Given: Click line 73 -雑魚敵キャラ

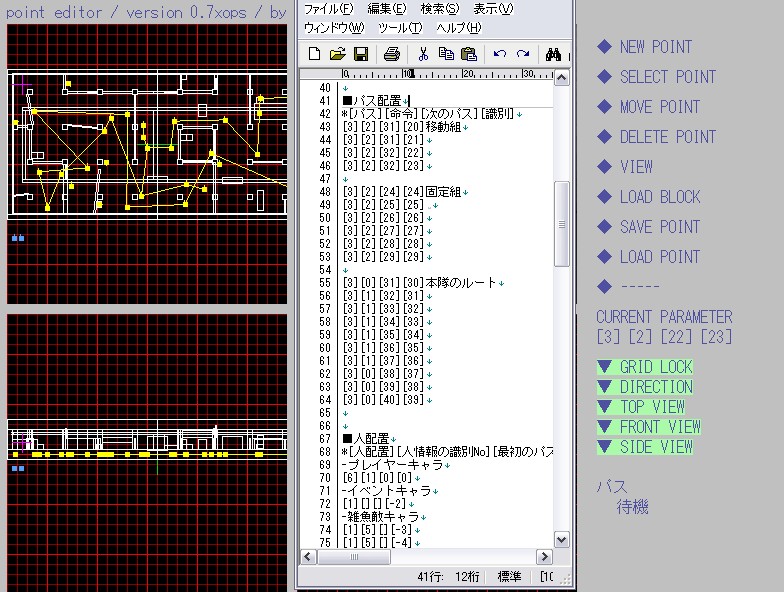Looking at the screenshot, I should [x=380, y=517].
